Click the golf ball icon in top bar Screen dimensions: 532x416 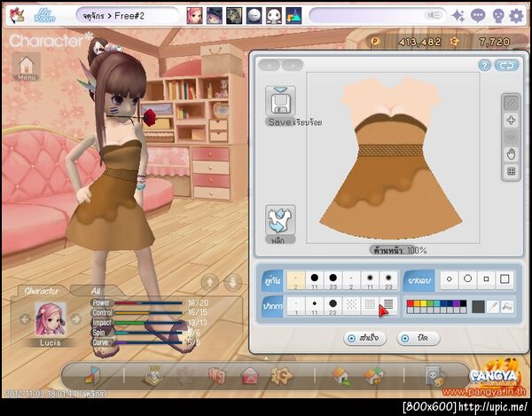[254, 16]
